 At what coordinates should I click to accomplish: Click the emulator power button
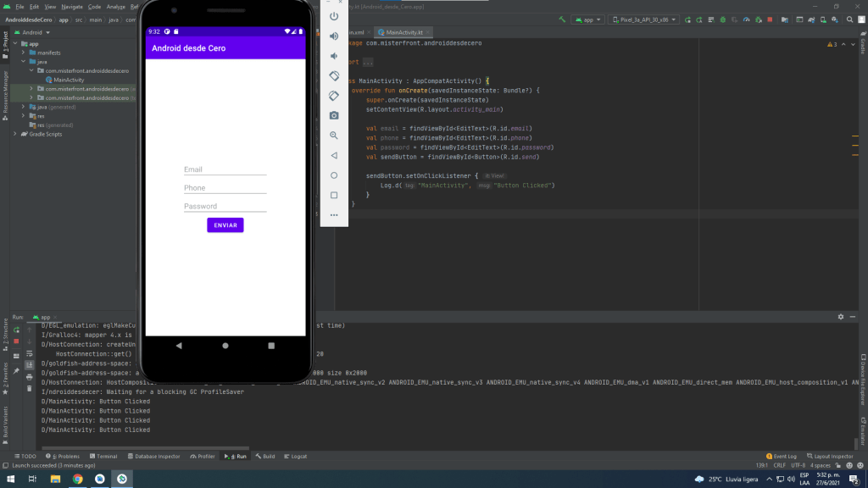click(334, 16)
